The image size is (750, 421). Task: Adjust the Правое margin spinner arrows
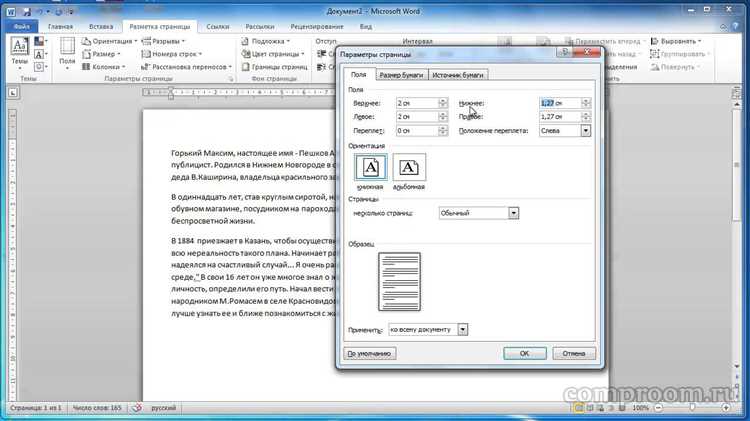pyautogui.click(x=586, y=117)
